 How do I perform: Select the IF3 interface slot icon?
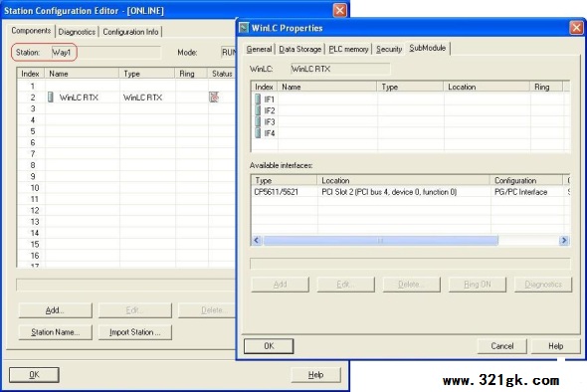(258, 121)
